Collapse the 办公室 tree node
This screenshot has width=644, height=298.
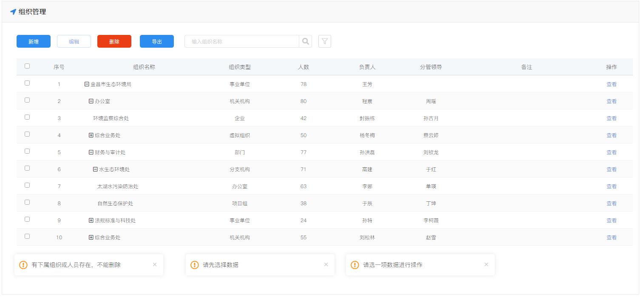pos(91,101)
